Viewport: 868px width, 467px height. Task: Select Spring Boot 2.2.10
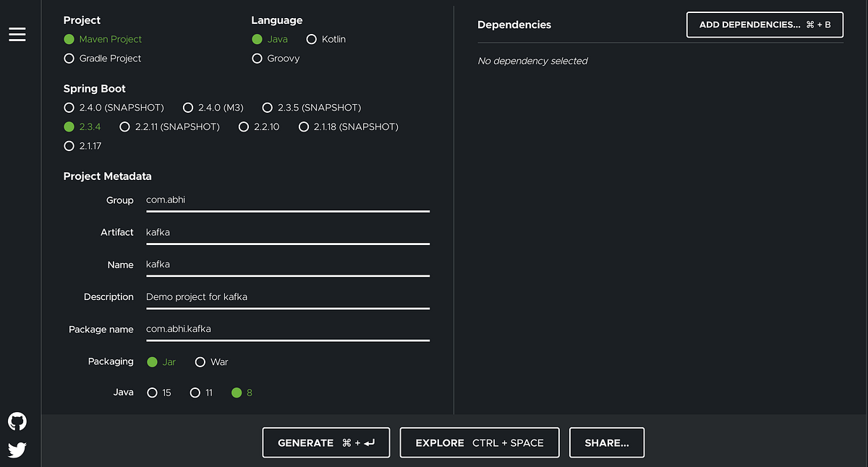pos(244,126)
